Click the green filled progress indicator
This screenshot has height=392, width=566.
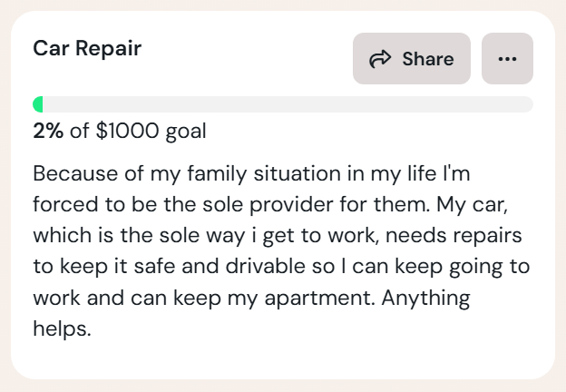point(38,104)
